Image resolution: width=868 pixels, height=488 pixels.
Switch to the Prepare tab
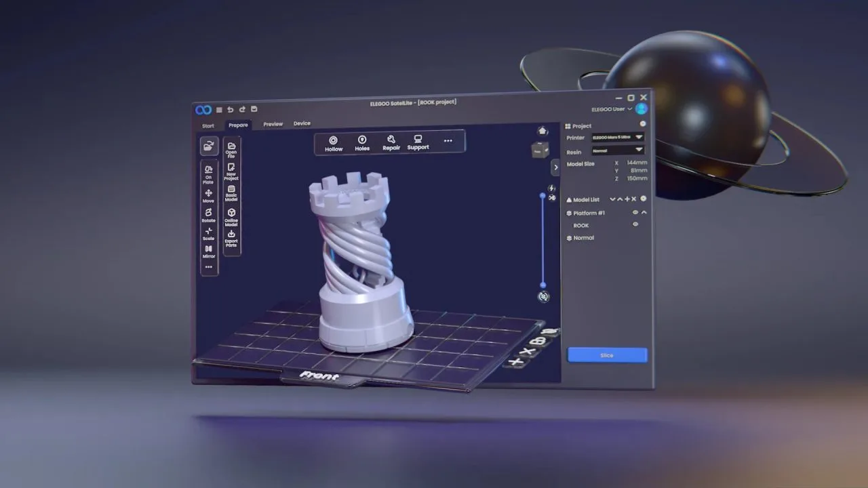point(238,125)
